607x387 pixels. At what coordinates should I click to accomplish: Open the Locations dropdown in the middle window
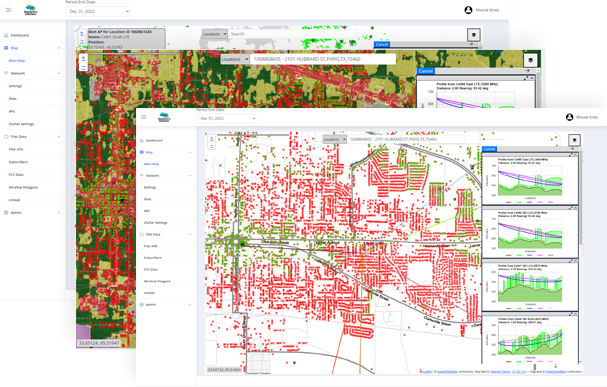pos(235,59)
